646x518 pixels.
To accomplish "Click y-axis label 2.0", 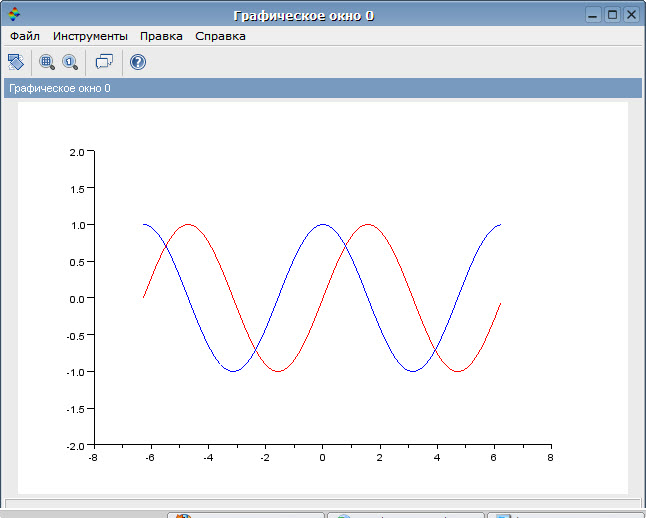I will 77,152.
